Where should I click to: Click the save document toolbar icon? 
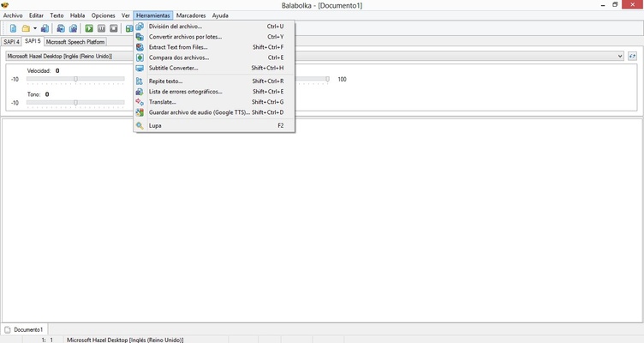[45, 28]
